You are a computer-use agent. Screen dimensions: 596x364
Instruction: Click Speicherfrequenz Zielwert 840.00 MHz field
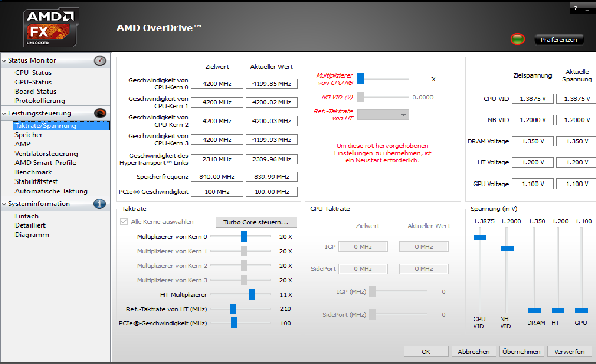[x=217, y=177]
